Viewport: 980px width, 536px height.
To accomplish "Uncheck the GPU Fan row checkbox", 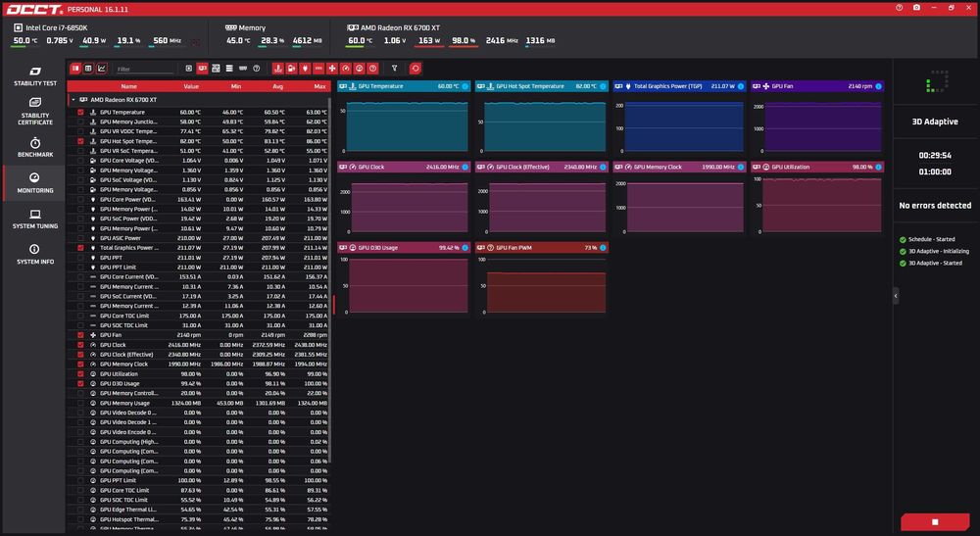I will 80,335.
